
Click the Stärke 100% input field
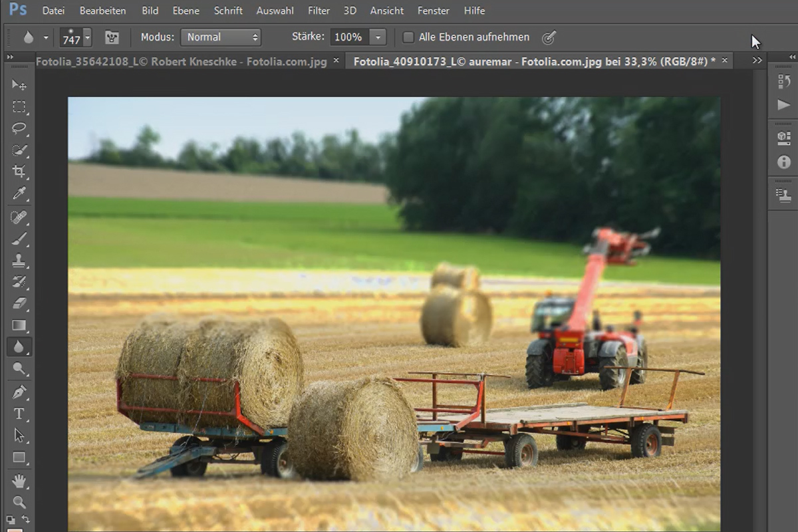(x=348, y=37)
